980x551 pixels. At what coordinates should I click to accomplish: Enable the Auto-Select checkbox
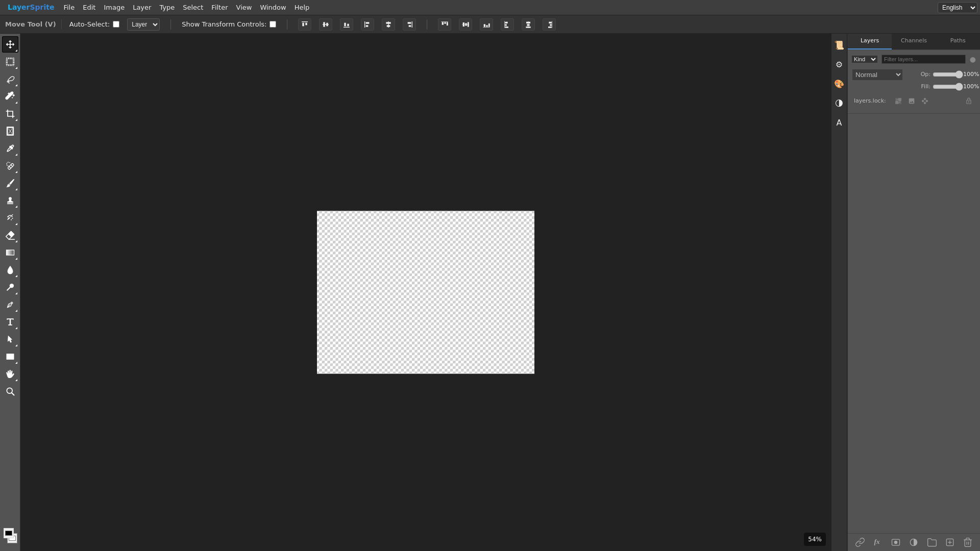click(x=116, y=24)
